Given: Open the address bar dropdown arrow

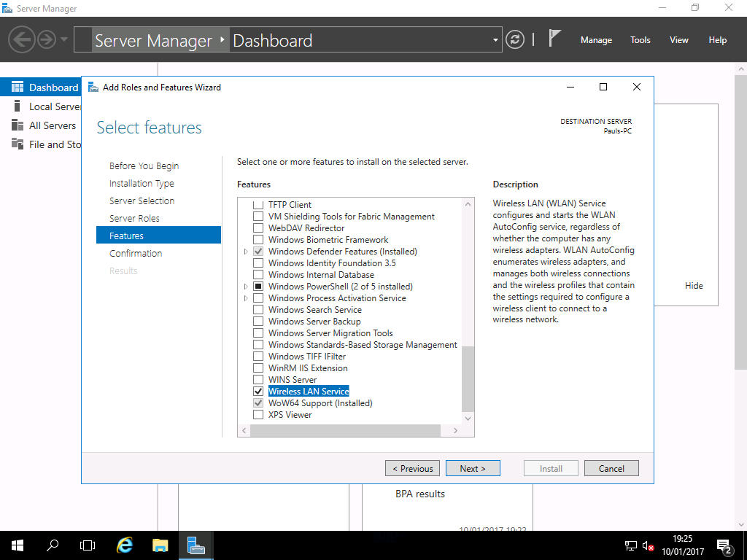Looking at the screenshot, I should (x=495, y=40).
